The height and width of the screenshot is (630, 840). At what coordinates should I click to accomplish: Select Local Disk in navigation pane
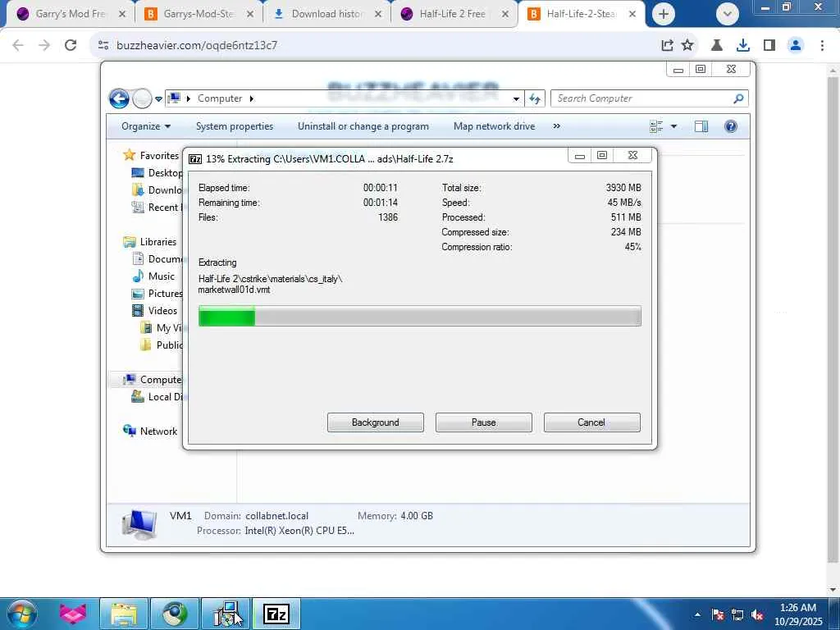(x=157, y=396)
